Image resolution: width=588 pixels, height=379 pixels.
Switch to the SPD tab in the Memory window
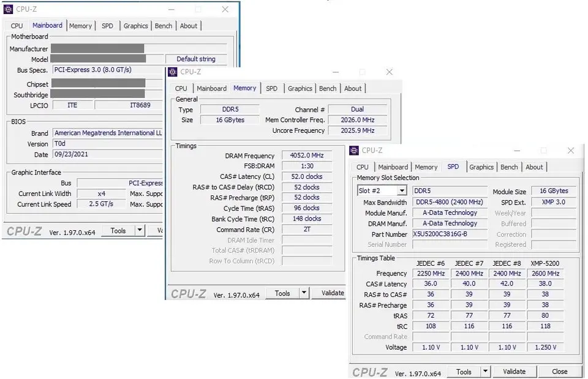tap(271, 88)
